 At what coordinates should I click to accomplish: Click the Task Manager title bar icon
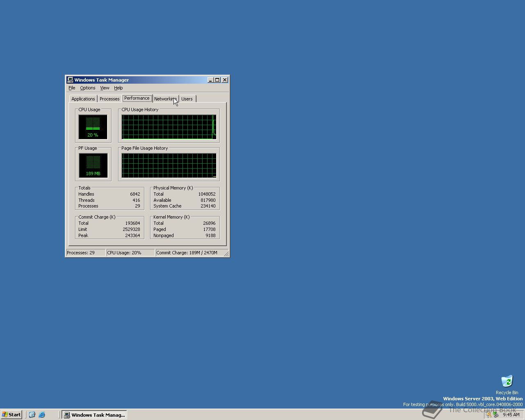click(x=70, y=80)
